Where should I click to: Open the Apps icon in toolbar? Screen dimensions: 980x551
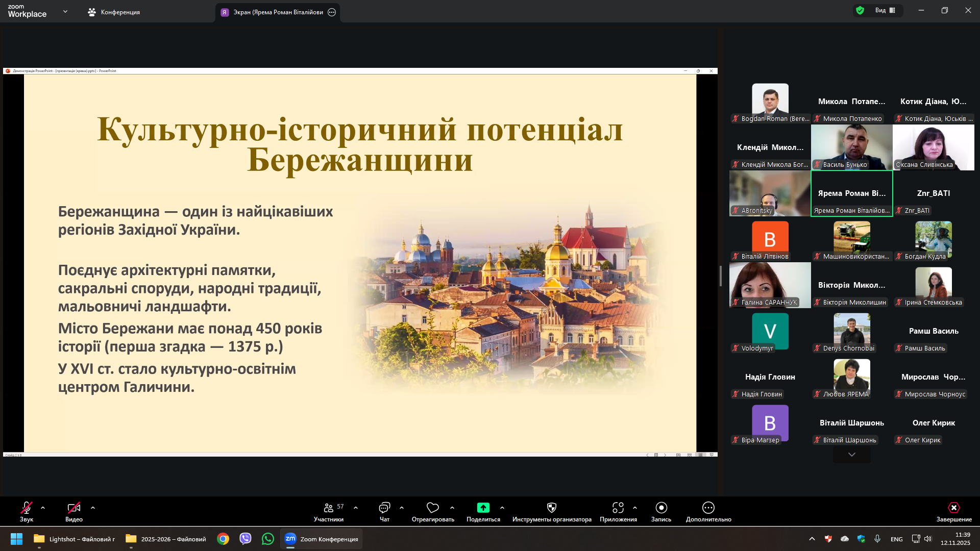click(618, 508)
